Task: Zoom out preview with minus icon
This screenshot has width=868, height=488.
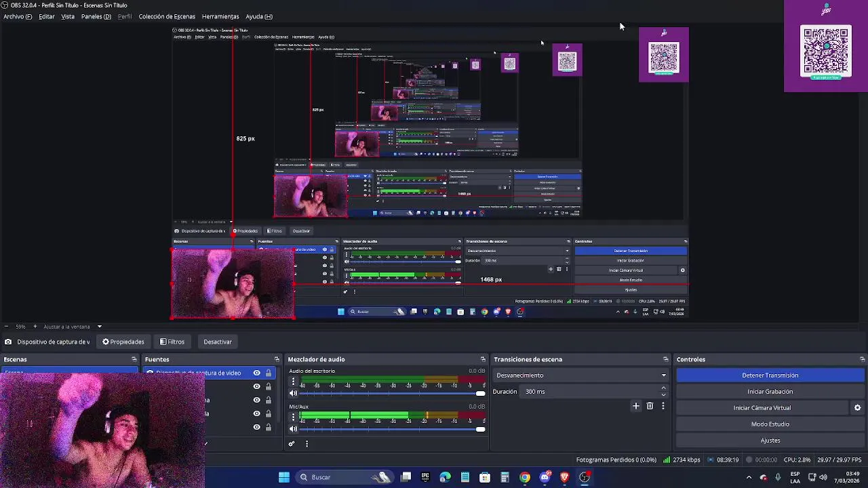Action: [7, 327]
